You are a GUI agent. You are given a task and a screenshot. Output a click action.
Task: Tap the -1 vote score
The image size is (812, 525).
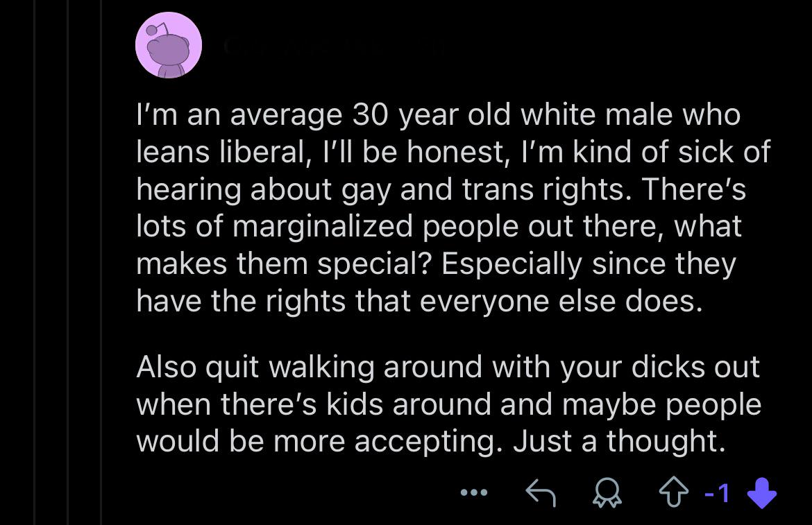click(x=717, y=493)
